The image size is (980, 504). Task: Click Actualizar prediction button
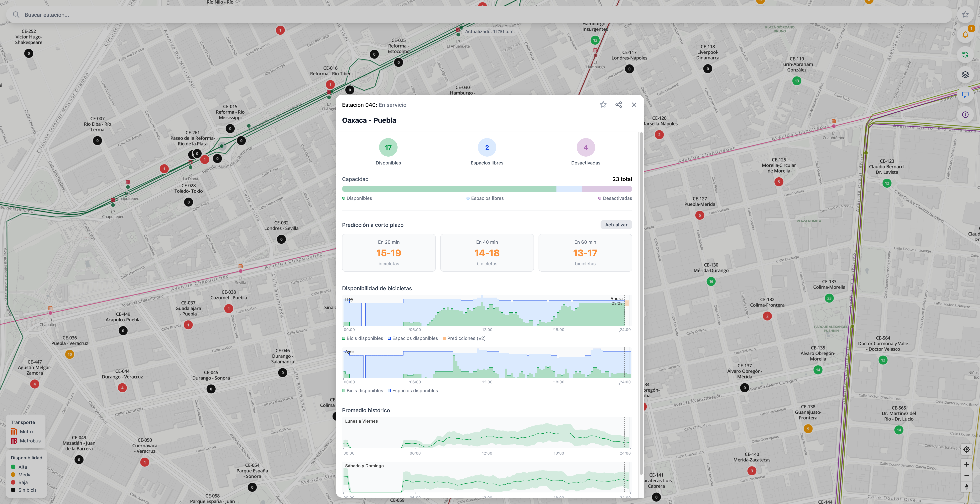coord(616,225)
